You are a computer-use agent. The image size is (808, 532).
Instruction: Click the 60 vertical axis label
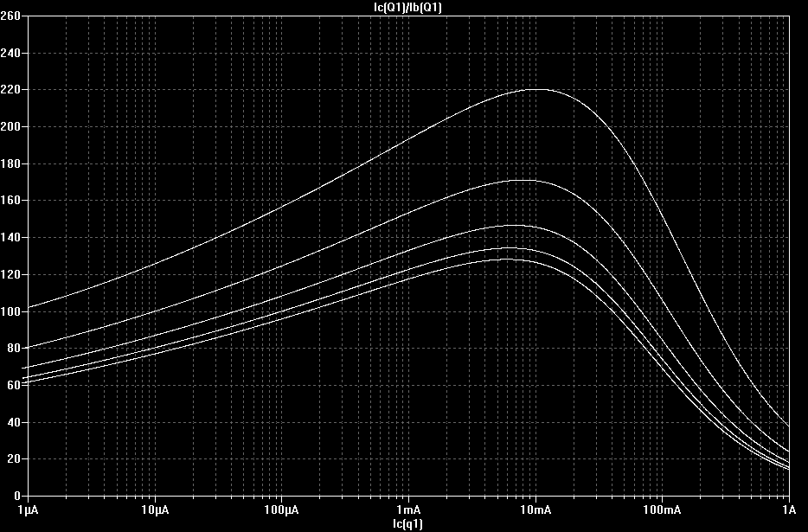tap(13, 385)
